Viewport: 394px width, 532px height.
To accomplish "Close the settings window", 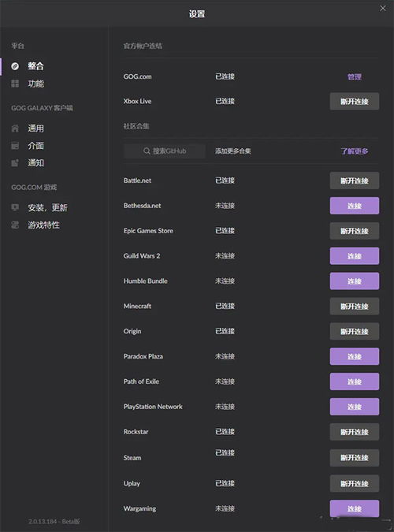I will pyautogui.click(x=383, y=8).
